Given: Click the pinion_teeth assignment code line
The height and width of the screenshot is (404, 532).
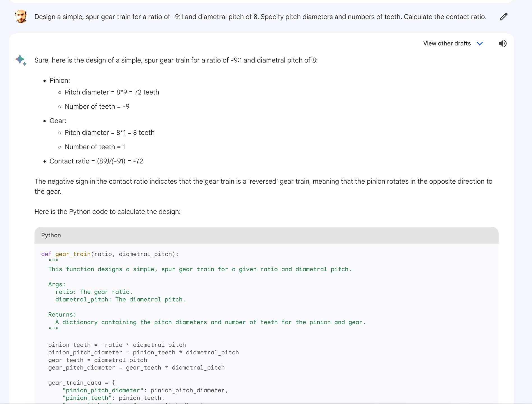Looking at the screenshot, I should (x=117, y=345).
